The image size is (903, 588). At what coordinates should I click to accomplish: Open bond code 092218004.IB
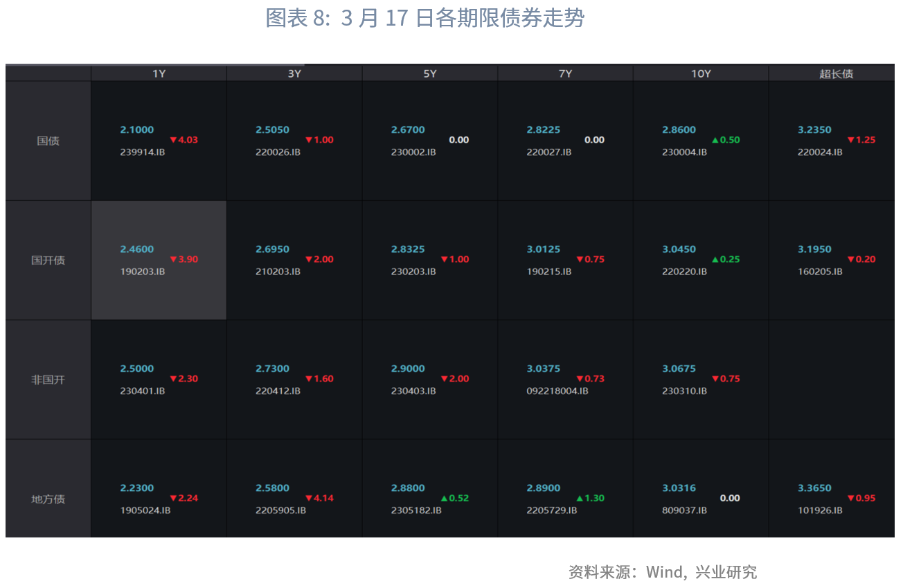point(557,391)
